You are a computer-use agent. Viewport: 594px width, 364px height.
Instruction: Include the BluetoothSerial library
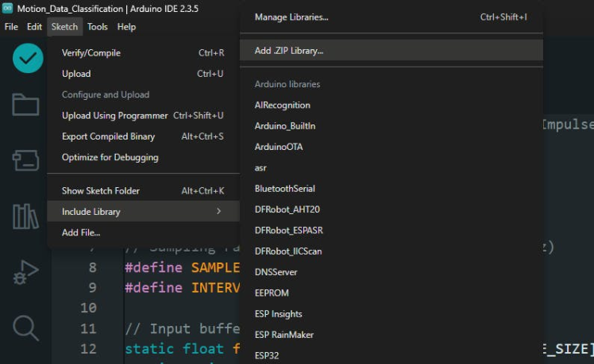point(284,189)
